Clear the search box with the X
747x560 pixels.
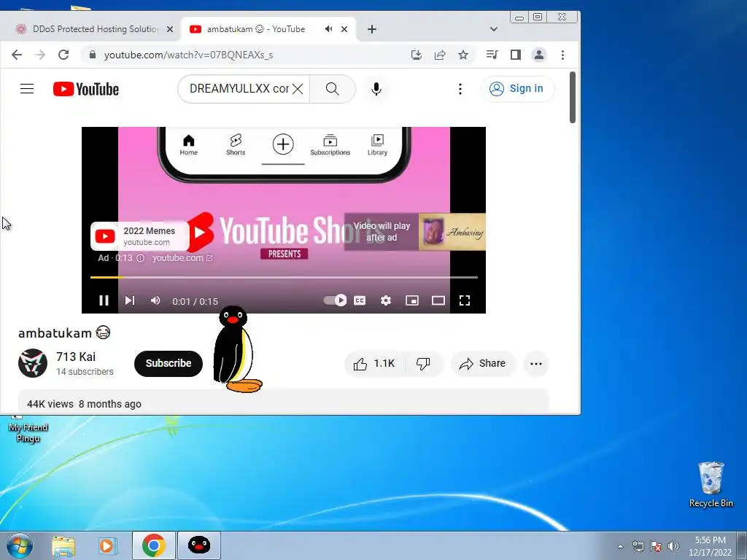point(298,88)
